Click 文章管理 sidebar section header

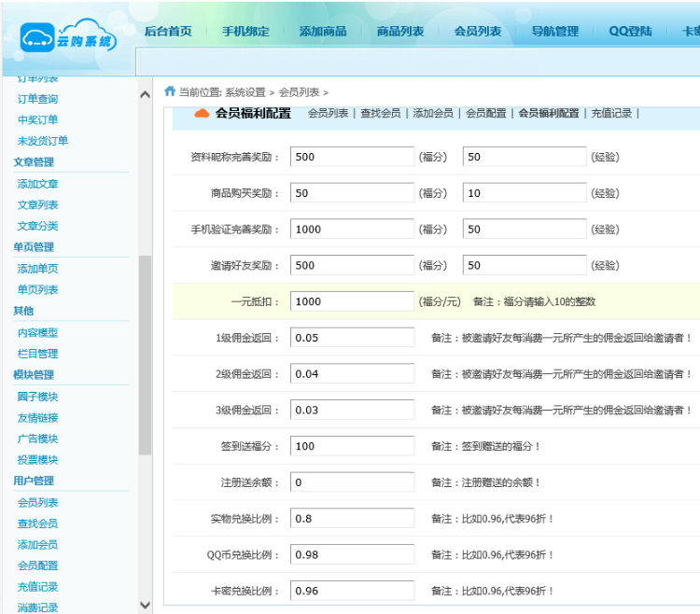click(34, 162)
